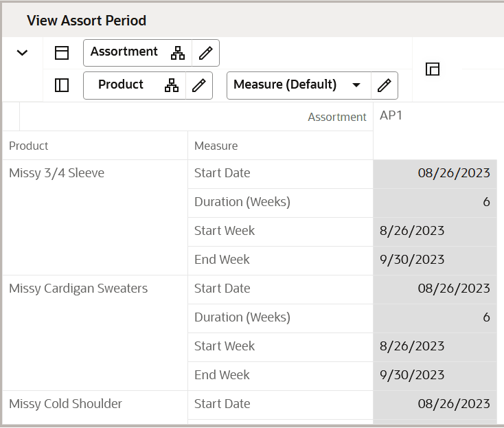Click Missy Cardigan Sweaters End Week cell
504x428 pixels.
435,375
